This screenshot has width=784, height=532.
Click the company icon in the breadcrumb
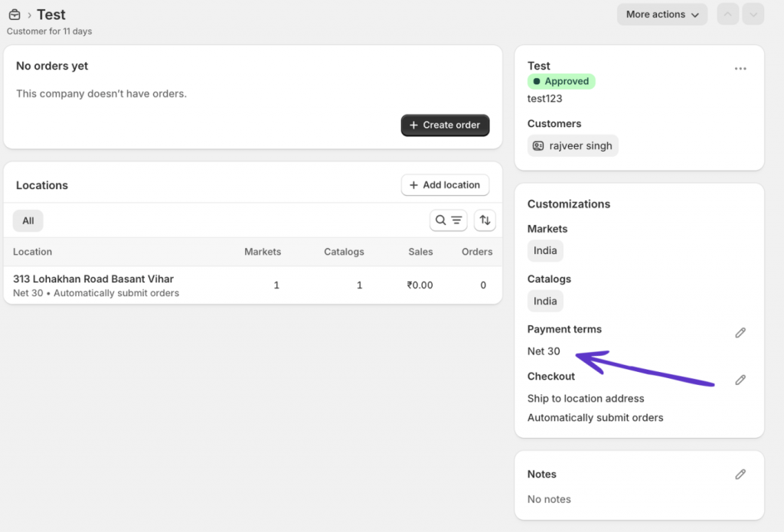(14, 14)
